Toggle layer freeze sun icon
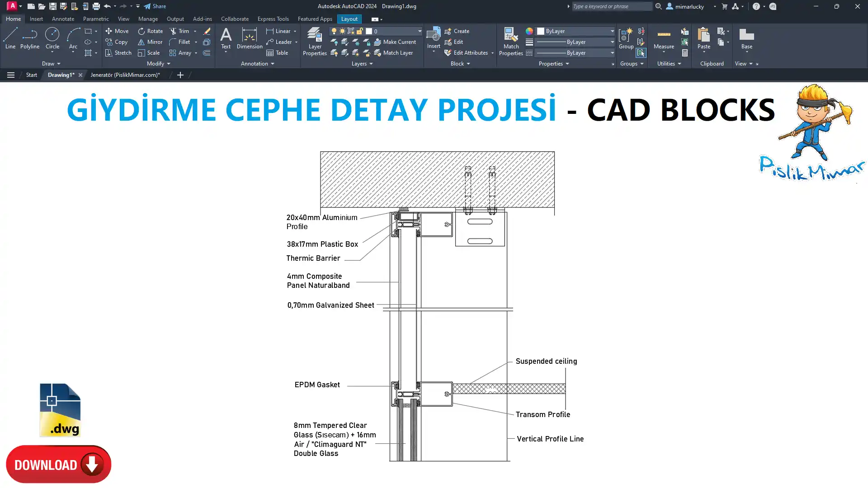The image size is (868, 488). coord(342,31)
